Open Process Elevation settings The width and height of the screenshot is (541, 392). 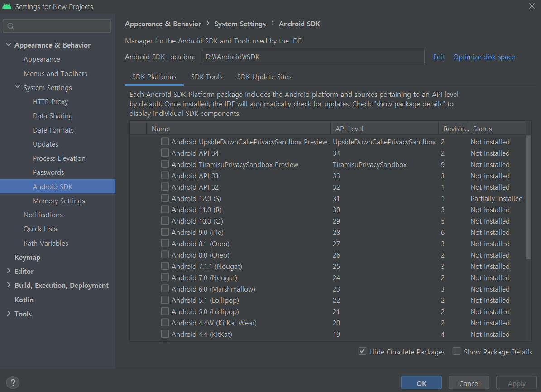tap(59, 158)
